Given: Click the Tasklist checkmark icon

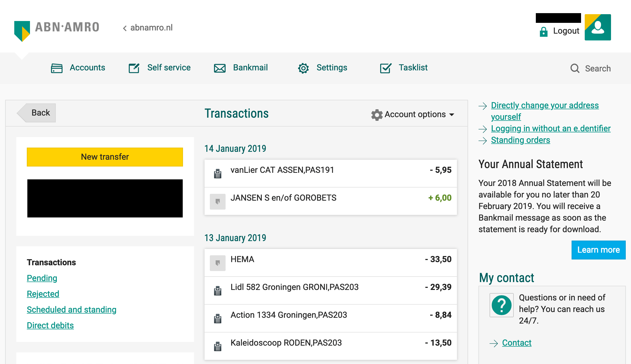Looking at the screenshot, I should [386, 68].
